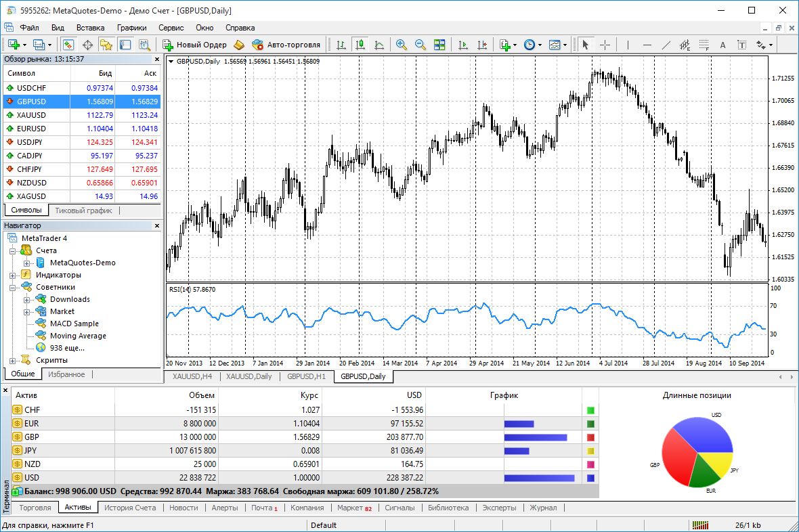Click the red GBP color swatch
The image size is (799, 532).
(590, 437)
